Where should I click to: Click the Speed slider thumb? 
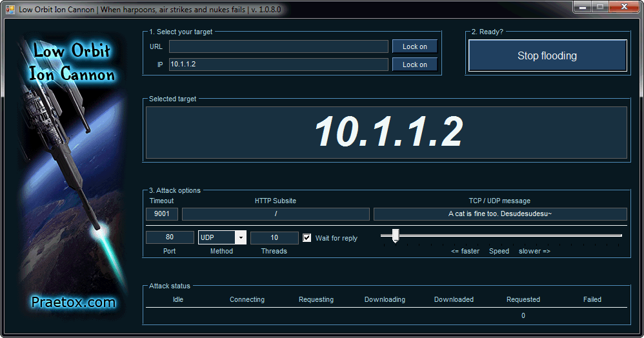click(396, 235)
